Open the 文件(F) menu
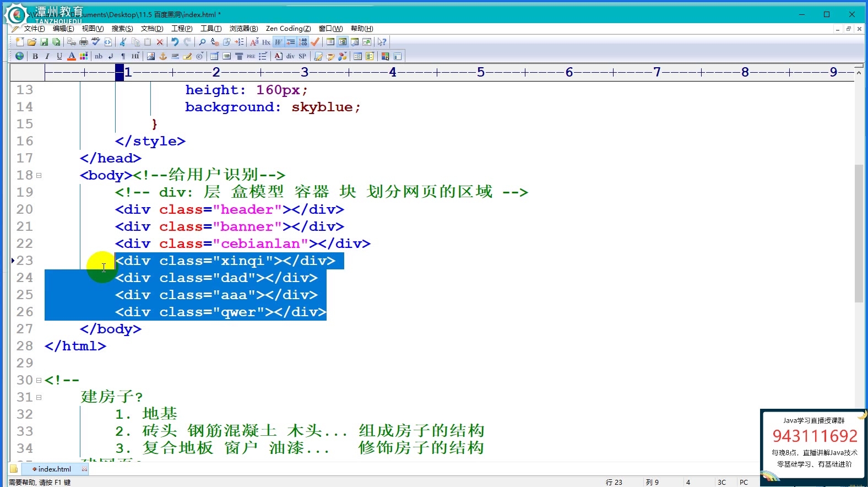868x487 pixels. (34, 29)
